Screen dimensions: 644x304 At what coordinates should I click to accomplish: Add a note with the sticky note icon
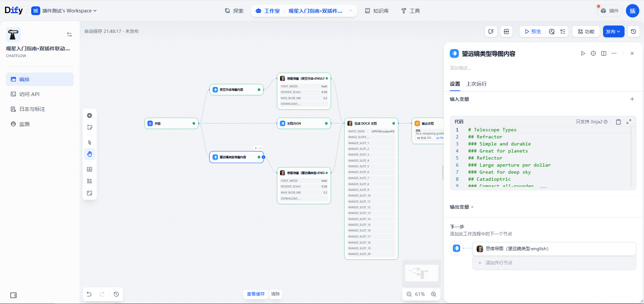point(90,127)
